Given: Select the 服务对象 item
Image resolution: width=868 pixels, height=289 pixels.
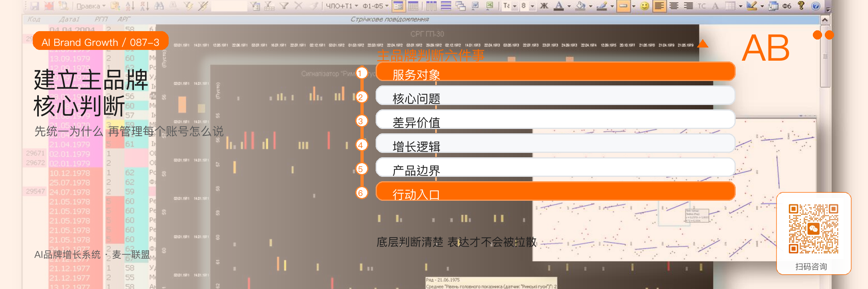Looking at the screenshot, I should click(555, 72).
